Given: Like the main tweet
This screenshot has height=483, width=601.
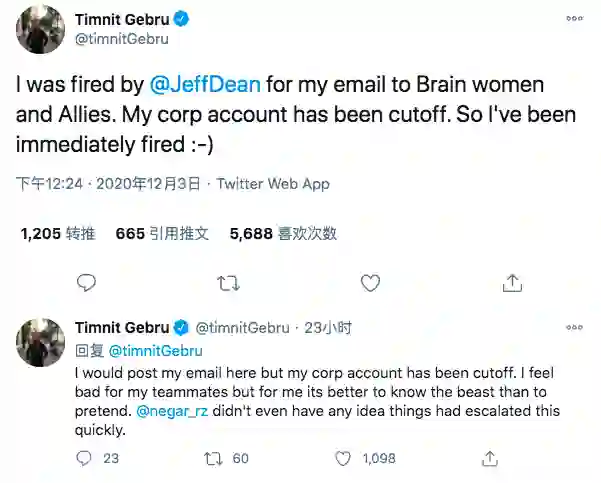Looking at the screenshot, I should tap(370, 283).
